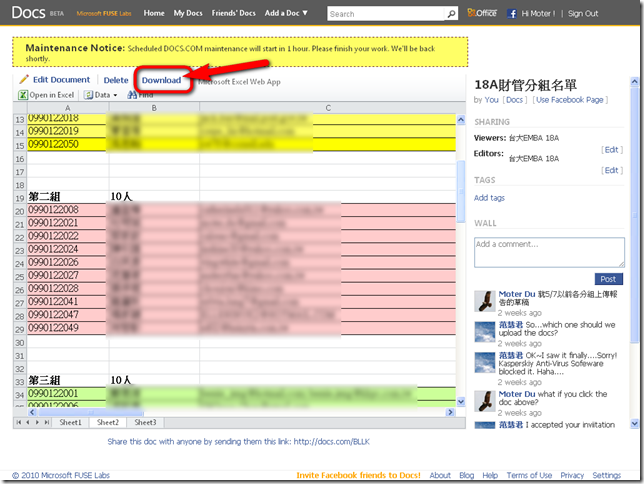The height and width of the screenshot is (484, 644).
Task: Click the Find binoculars icon
Action: tap(132, 95)
